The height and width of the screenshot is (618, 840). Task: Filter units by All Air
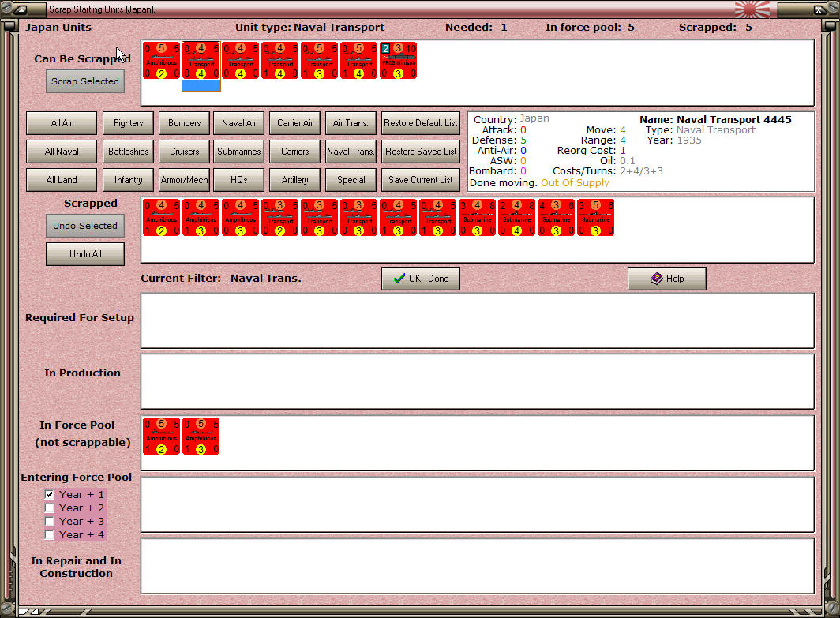click(x=62, y=123)
